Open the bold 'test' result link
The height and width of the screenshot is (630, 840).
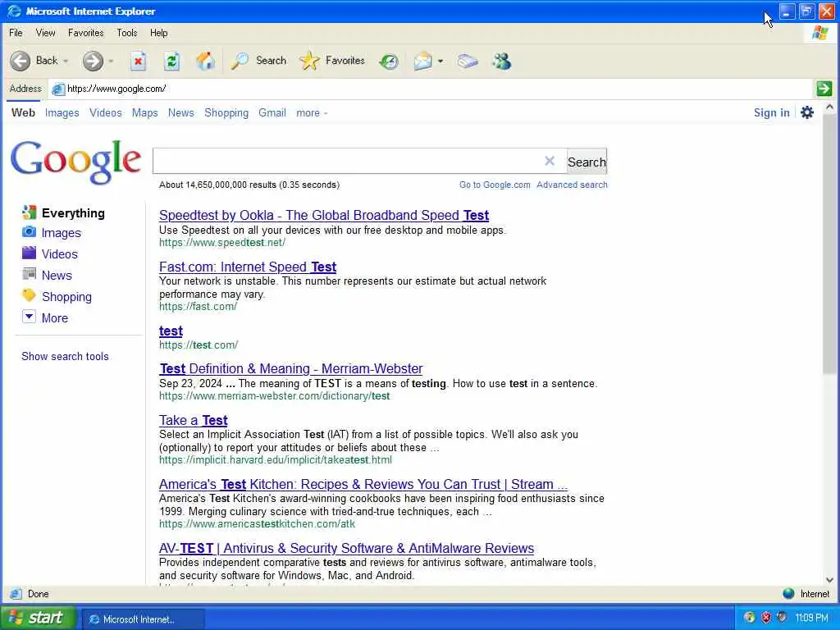point(171,331)
